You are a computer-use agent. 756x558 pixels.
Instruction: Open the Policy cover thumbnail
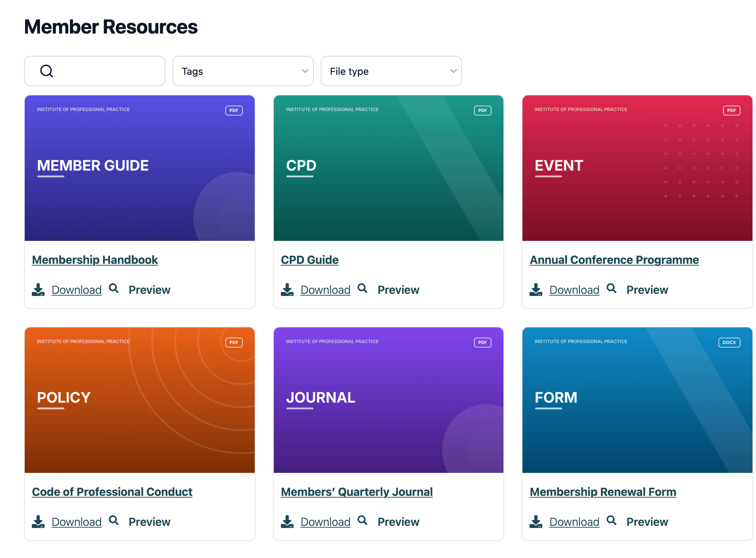(140, 400)
